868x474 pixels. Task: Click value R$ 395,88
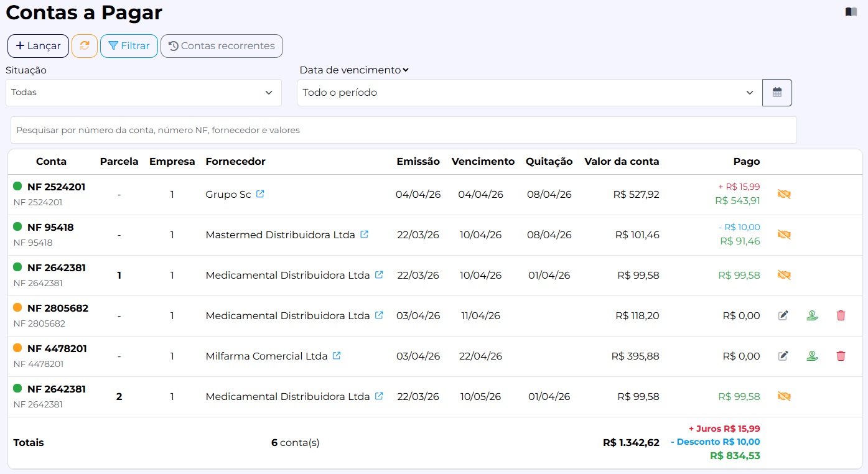point(635,356)
